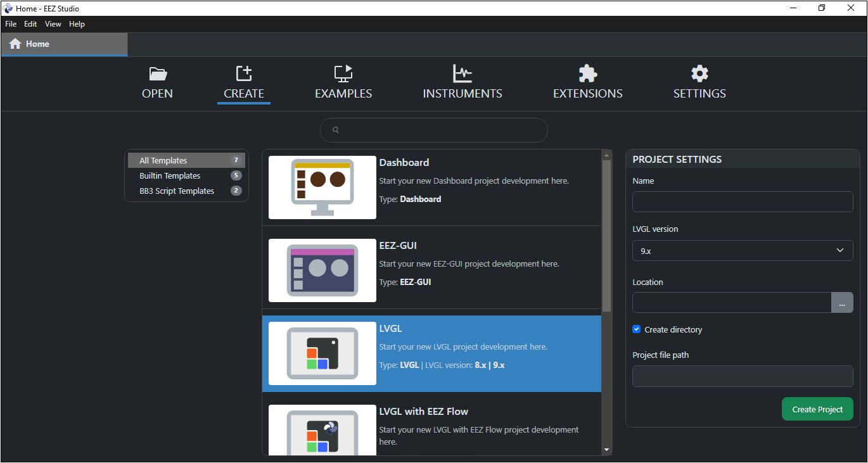Click 'Start your new Dashboard project' description
The height and width of the screenshot is (463, 868).
[474, 181]
